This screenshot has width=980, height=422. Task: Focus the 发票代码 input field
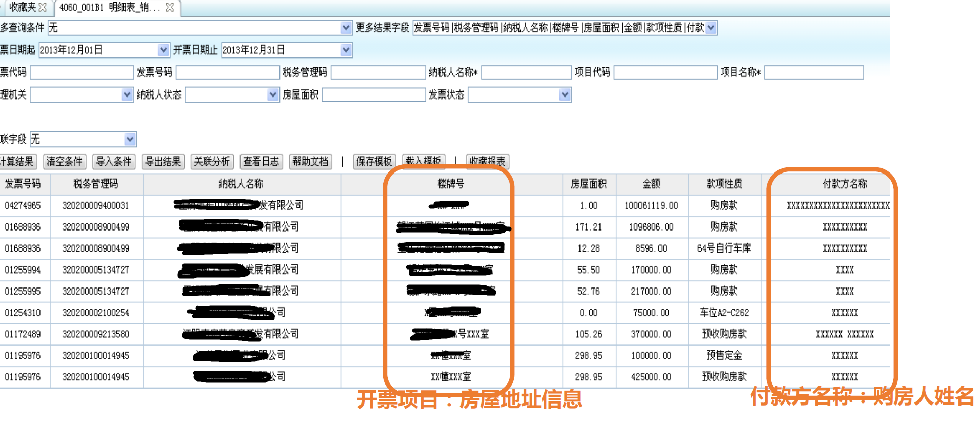coord(82,72)
